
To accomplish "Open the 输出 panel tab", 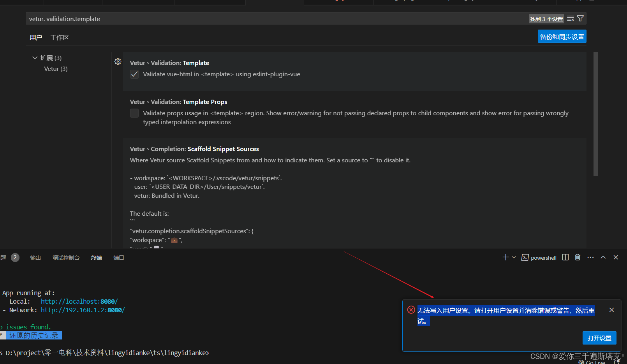I will pyautogui.click(x=35, y=258).
